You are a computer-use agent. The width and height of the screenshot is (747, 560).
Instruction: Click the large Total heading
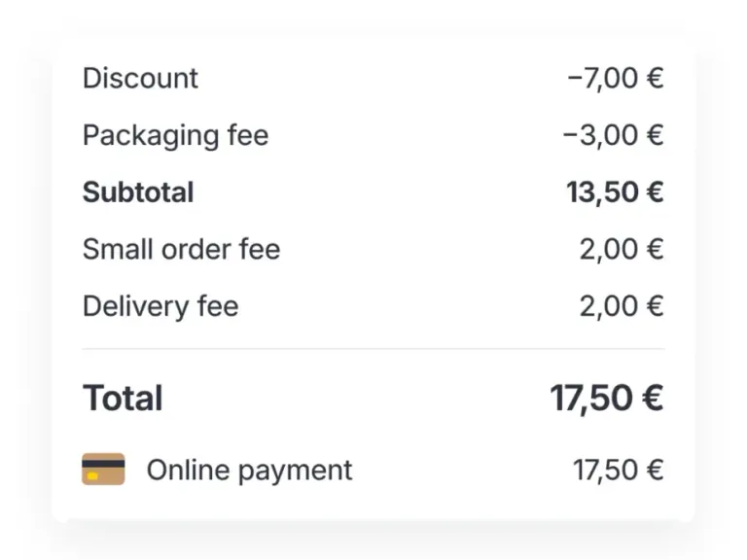coord(123,398)
